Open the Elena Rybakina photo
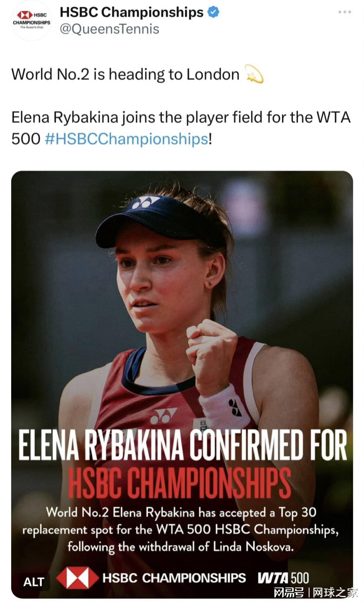This screenshot has width=364, height=603. pyautogui.click(x=182, y=384)
